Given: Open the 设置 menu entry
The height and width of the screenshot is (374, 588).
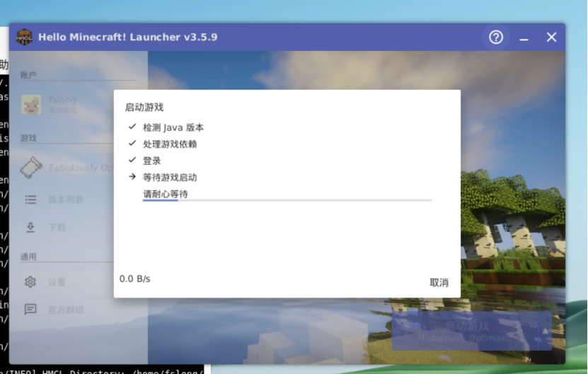Looking at the screenshot, I should [x=57, y=282].
